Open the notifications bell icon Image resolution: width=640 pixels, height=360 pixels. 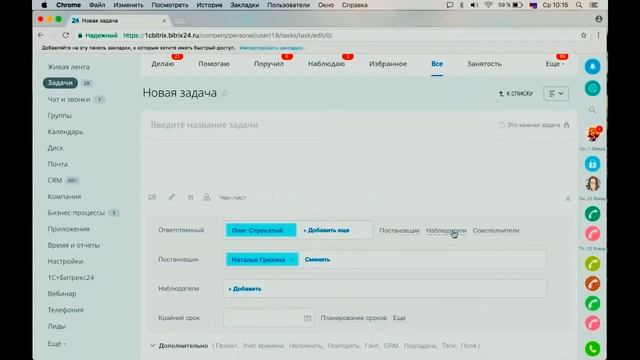(592, 67)
